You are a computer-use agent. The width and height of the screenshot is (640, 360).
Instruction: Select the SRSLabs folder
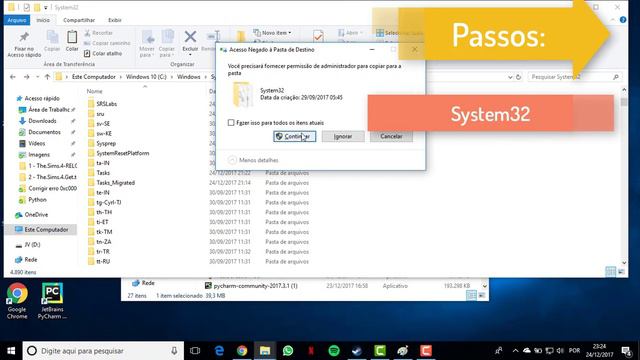[x=102, y=104]
